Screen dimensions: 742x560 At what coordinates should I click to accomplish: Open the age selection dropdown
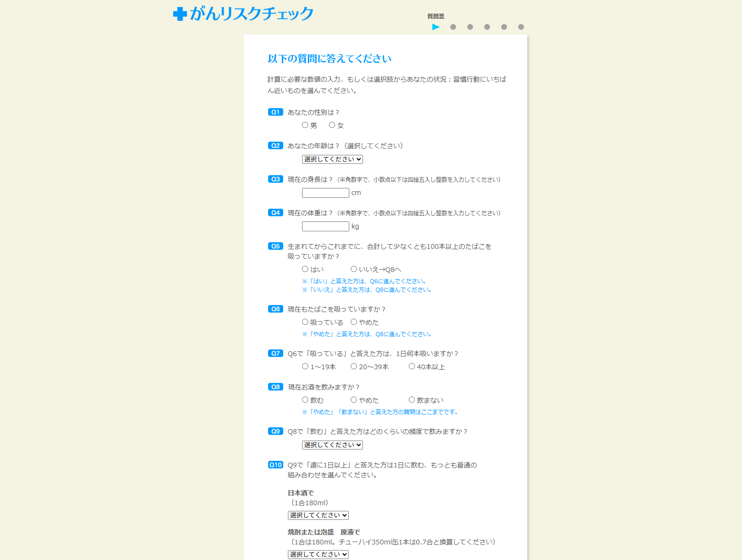(332, 160)
